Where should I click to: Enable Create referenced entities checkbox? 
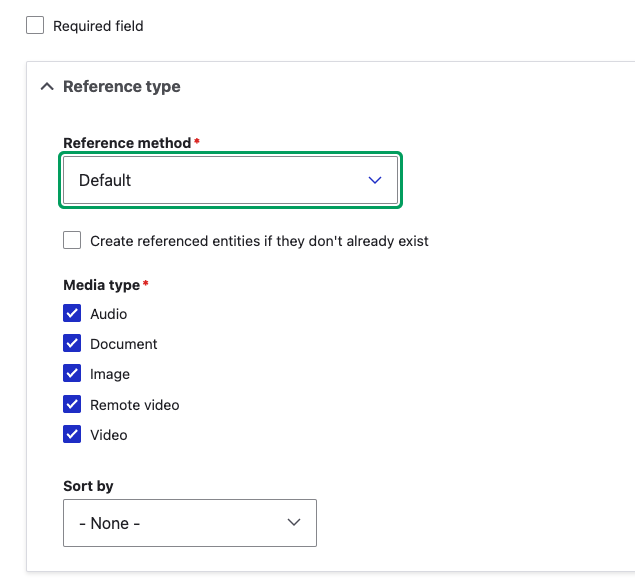point(72,240)
